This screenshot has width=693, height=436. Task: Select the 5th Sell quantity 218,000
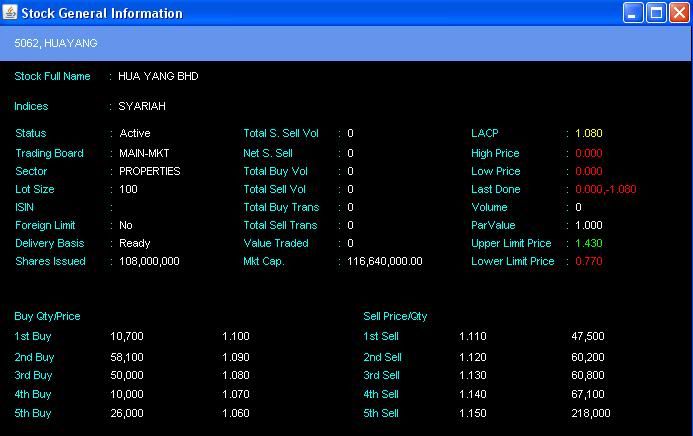590,413
